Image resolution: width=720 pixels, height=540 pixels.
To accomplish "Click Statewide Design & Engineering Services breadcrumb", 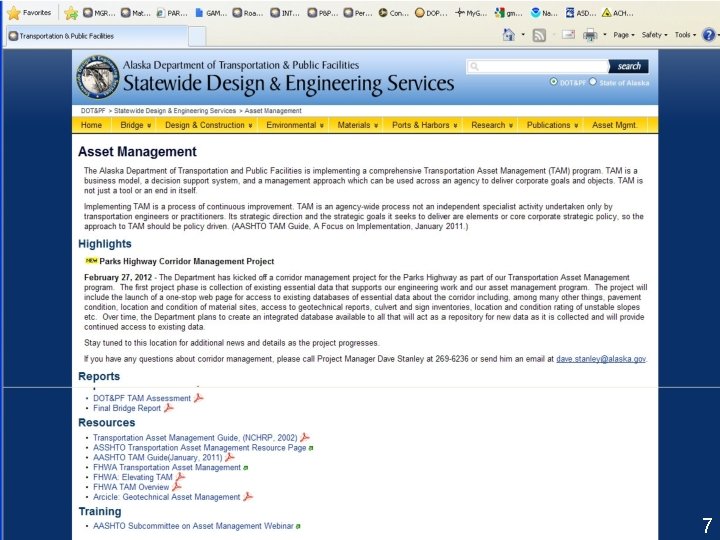I will (x=174, y=111).
